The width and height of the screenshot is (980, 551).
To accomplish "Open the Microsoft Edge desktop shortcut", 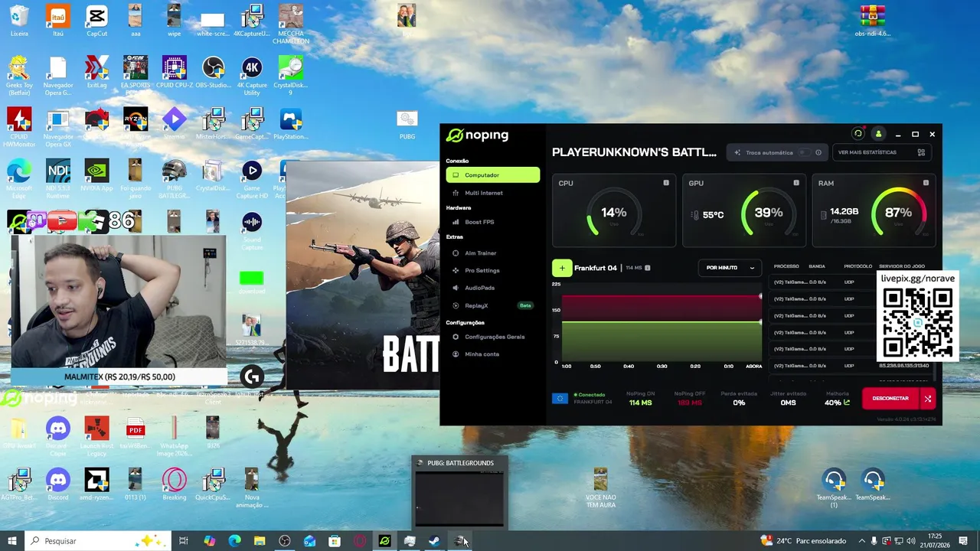I will (19, 179).
